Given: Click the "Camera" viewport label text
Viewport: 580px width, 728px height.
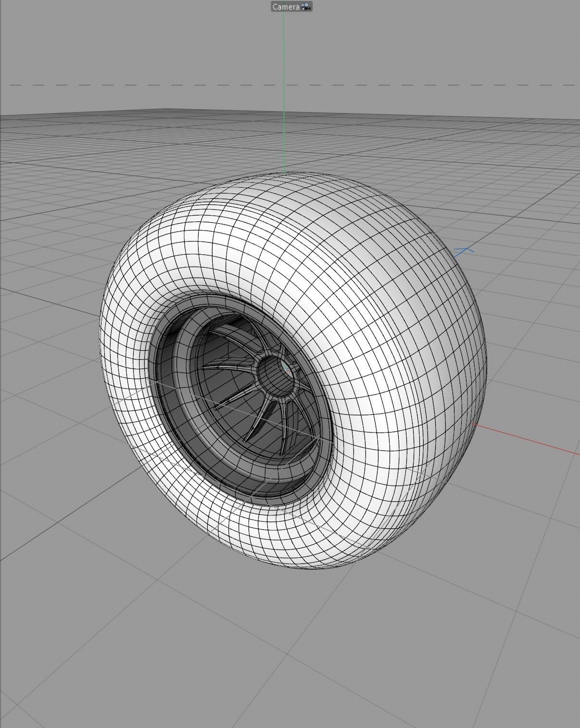Looking at the screenshot, I should 286,7.
